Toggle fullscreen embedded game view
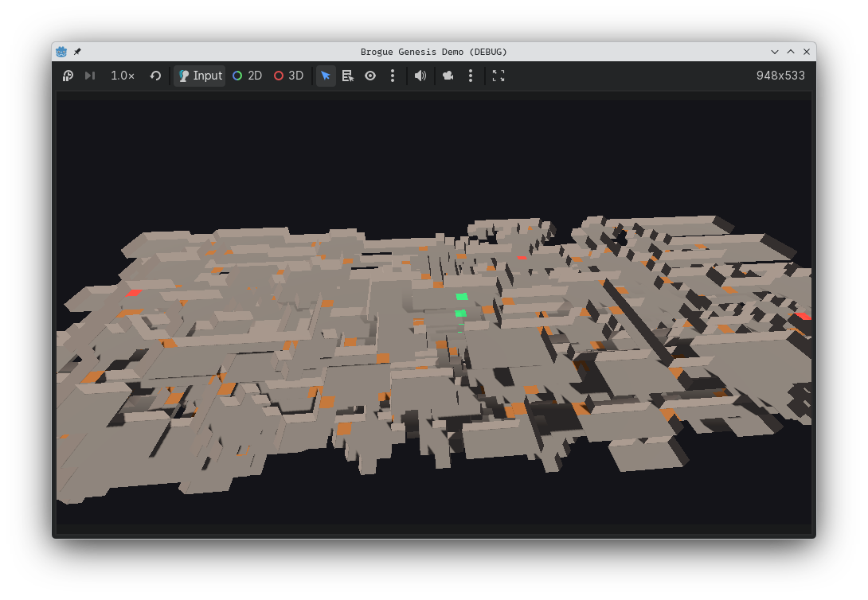The image size is (868, 600). (x=499, y=76)
